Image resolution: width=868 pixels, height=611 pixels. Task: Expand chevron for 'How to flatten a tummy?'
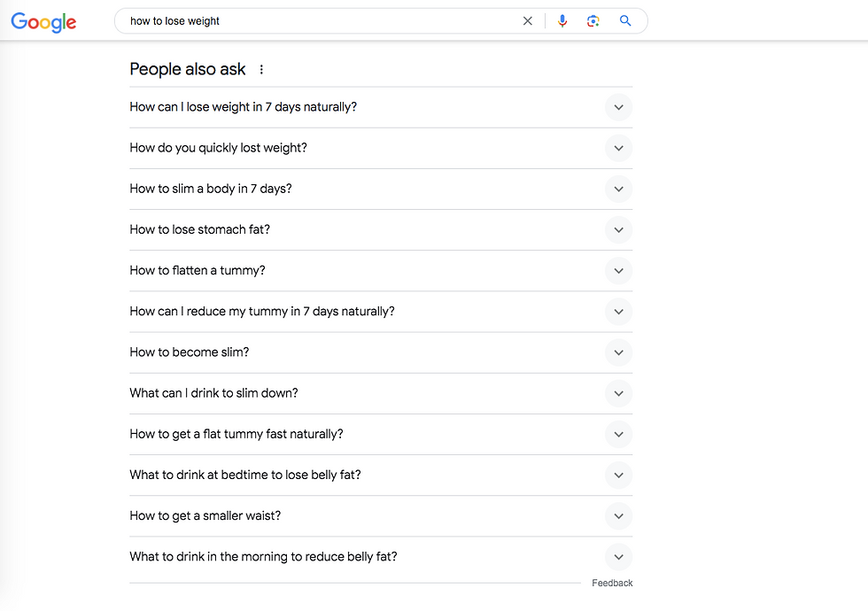pyautogui.click(x=618, y=271)
